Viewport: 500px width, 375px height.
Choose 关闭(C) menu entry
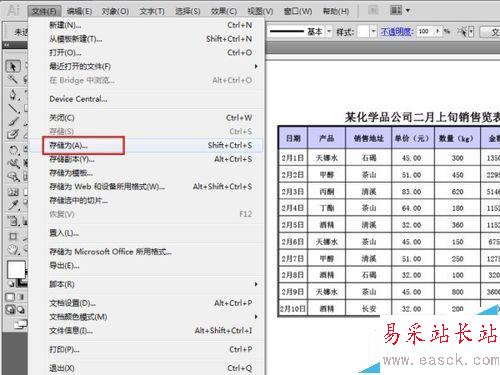(x=146, y=118)
